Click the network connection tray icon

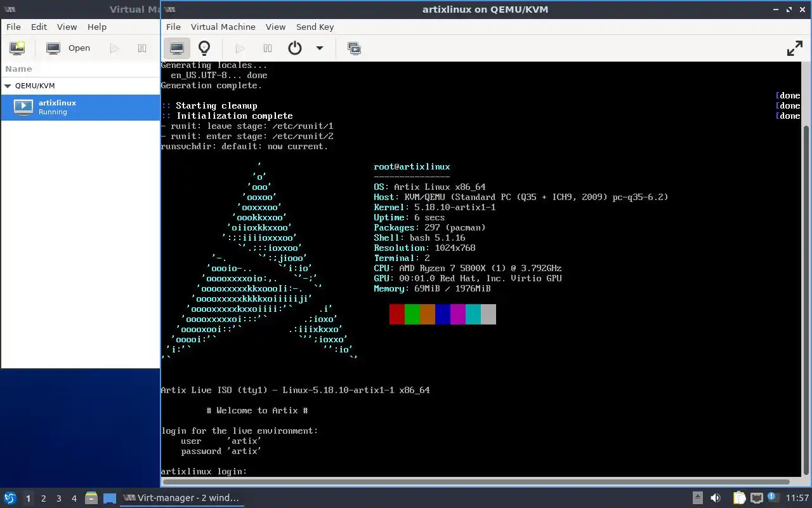pyautogui.click(x=757, y=498)
